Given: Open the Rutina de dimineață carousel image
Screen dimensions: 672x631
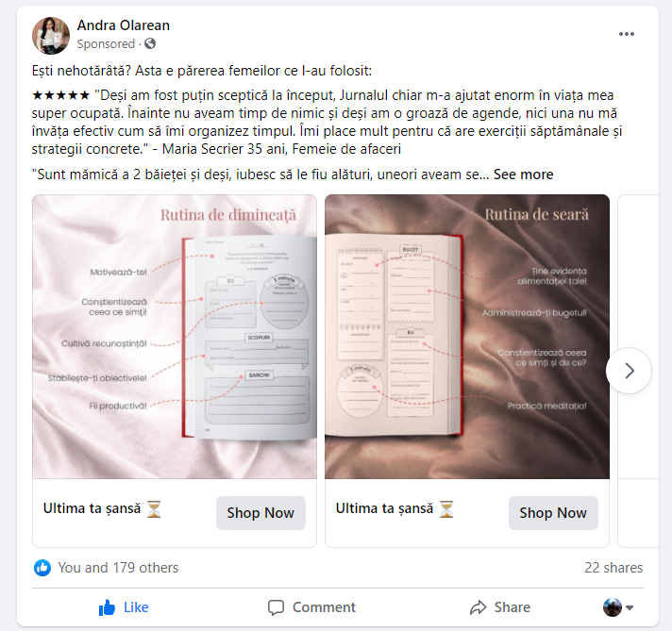Looking at the screenshot, I should (175, 337).
